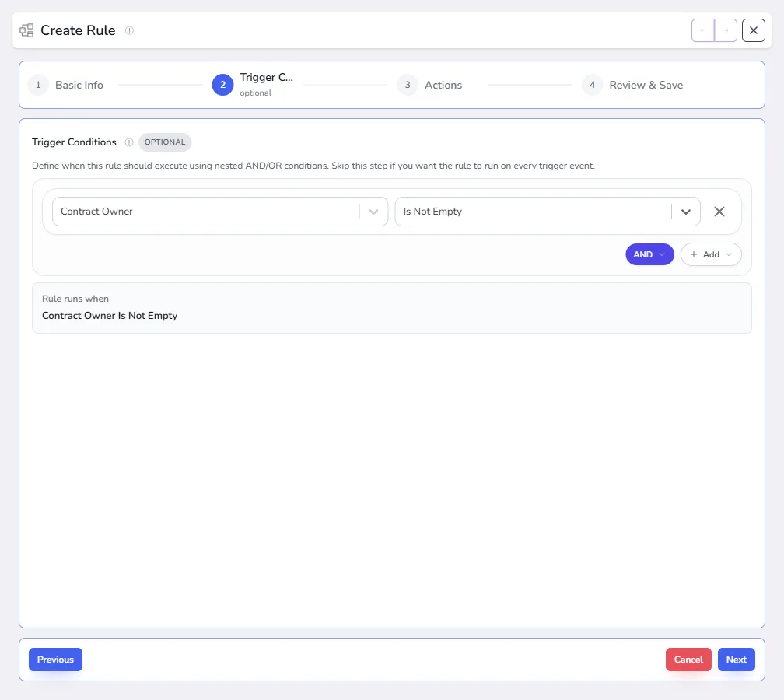This screenshot has width=784, height=700.
Task: Click the 'Define when this rule should execute' description
Action: [313, 166]
